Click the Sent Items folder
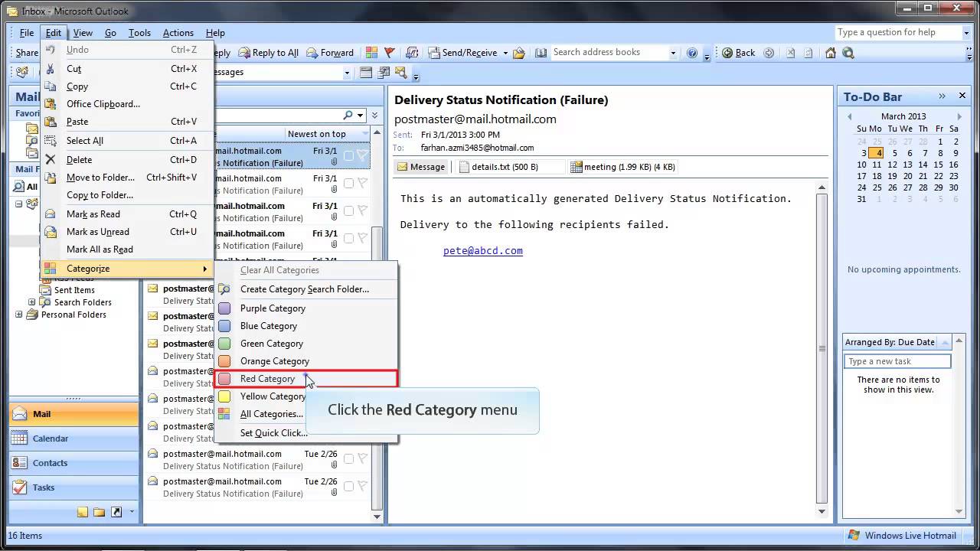 [x=74, y=290]
